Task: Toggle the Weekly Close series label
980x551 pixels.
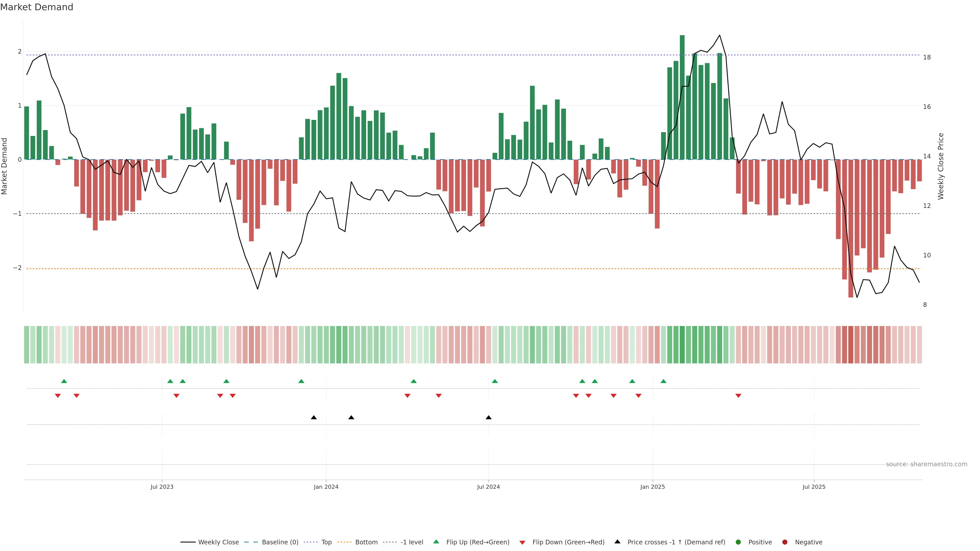Action: point(218,542)
